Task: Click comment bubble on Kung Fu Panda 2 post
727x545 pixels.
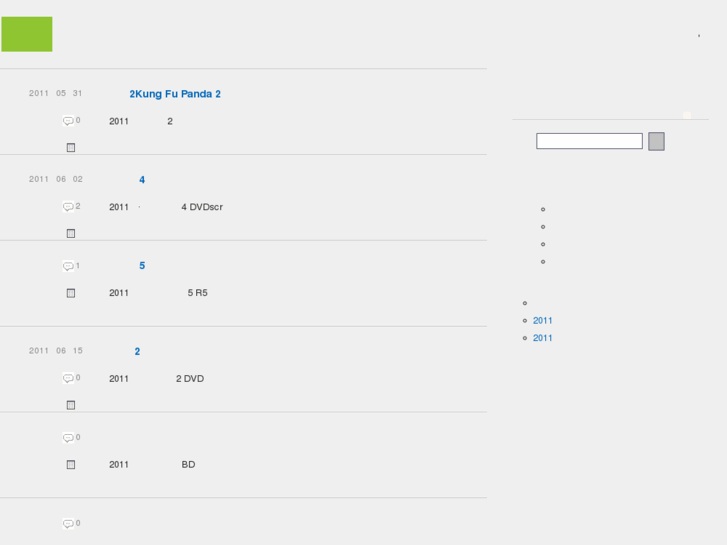Action: pyautogui.click(x=68, y=121)
